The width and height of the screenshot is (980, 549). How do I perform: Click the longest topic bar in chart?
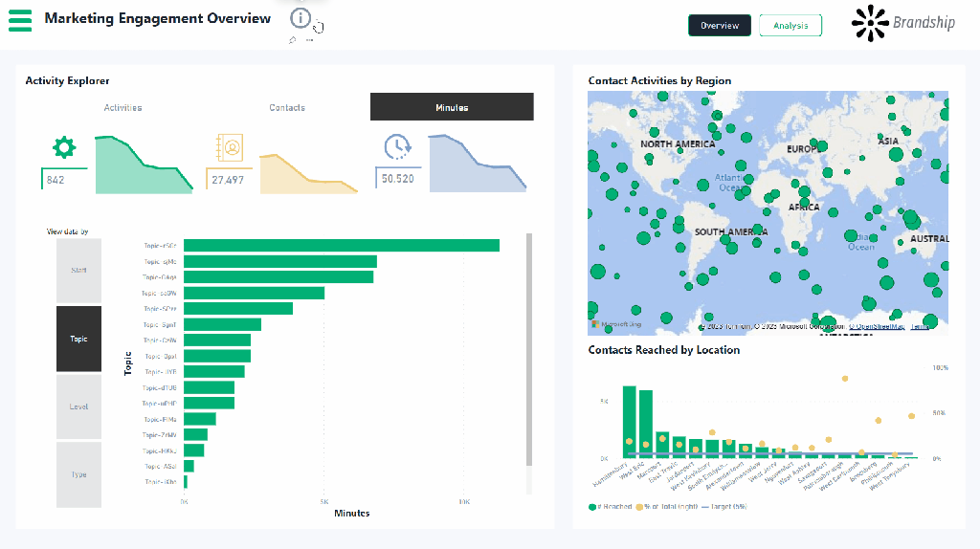pyautogui.click(x=341, y=246)
